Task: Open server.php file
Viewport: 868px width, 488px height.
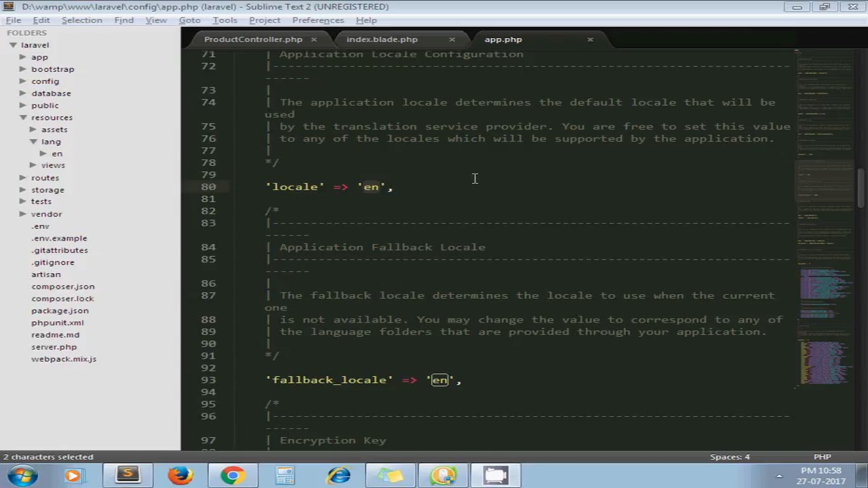Action: (54, 347)
